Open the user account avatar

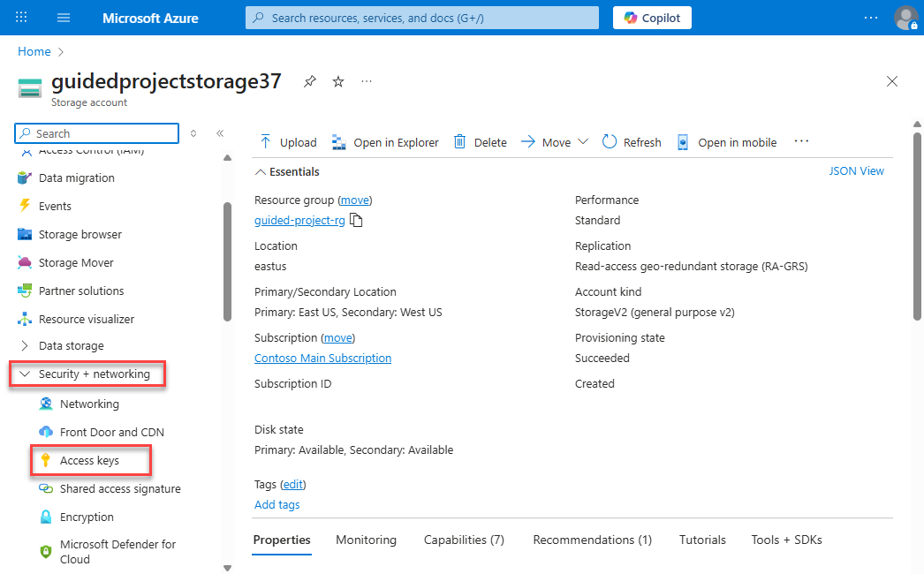[x=905, y=18]
